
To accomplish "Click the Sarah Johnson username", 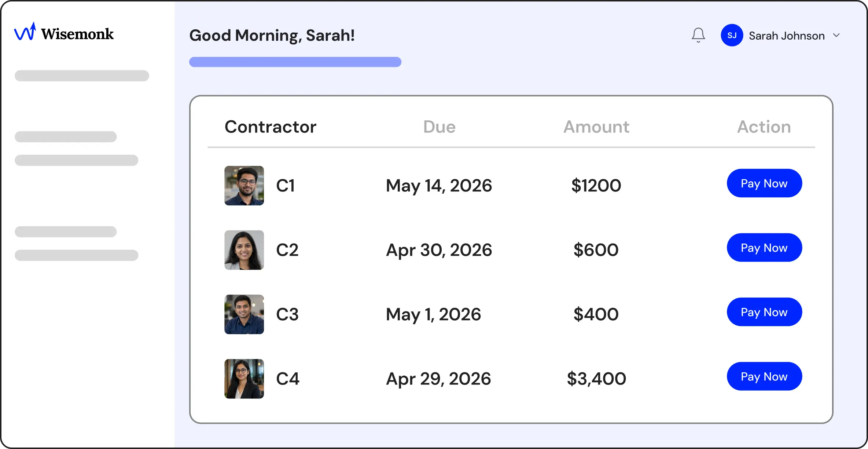I will coord(787,36).
